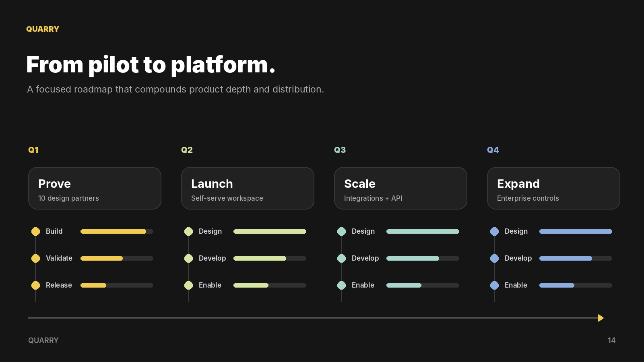Click the yellow QUARRY logo at top
The height and width of the screenshot is (362, 644).
(43, 29)
